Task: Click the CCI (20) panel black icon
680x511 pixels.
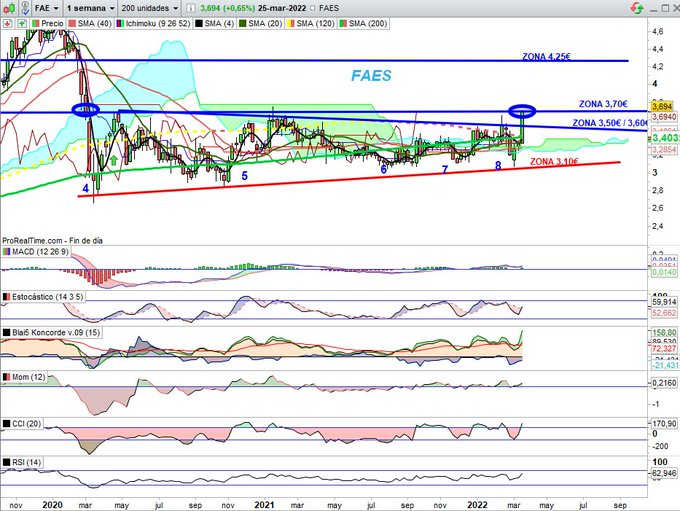Action: tap(7, 423)
